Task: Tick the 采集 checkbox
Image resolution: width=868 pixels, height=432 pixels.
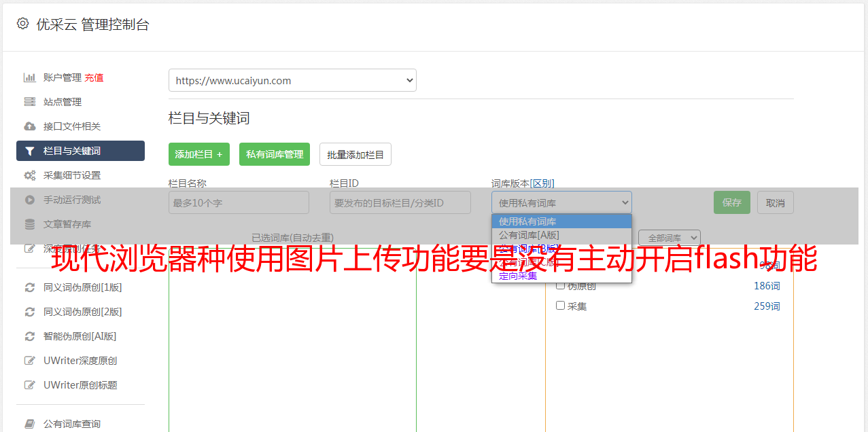Action: [561, 306]
